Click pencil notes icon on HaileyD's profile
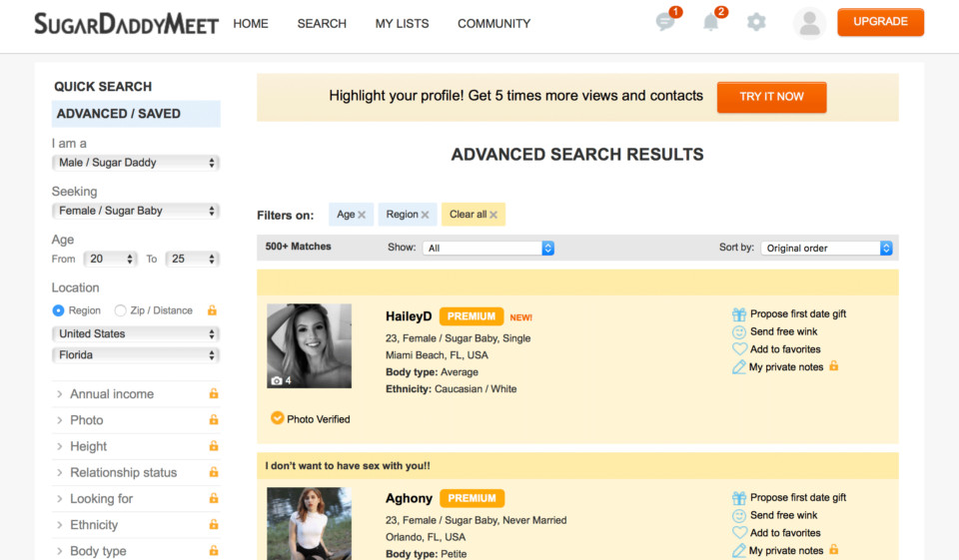 739,367
